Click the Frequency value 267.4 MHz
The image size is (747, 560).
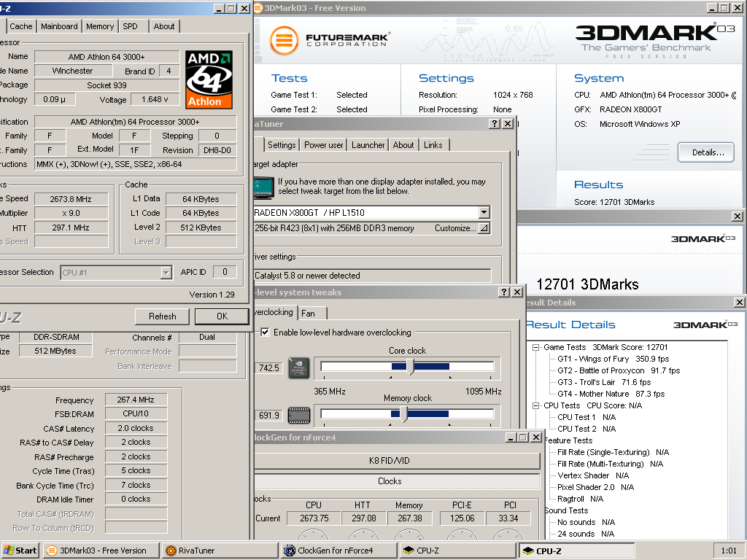click(136, 400)
